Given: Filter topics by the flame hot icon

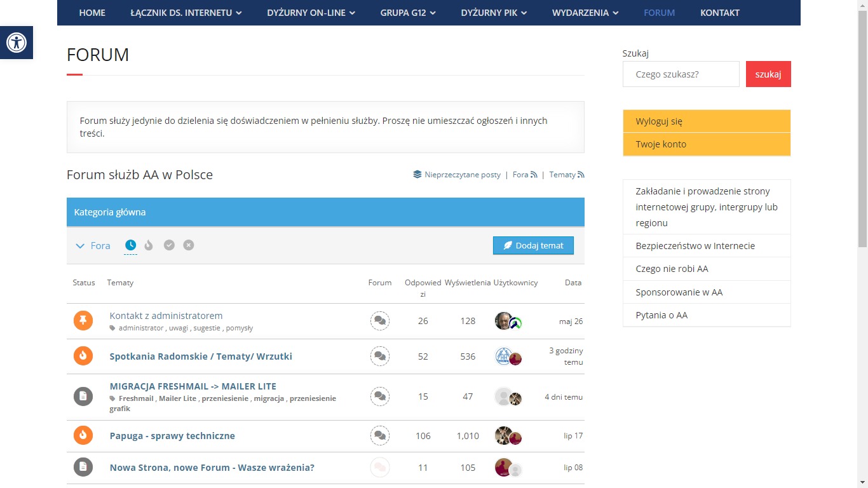Looking at the screenshot, I should (x=149, y=245).
